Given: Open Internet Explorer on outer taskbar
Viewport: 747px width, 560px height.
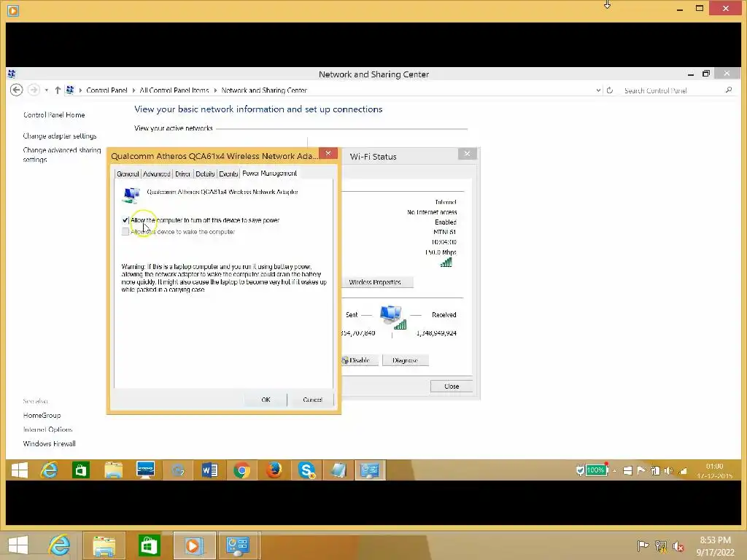Looking at the screenshot, I should [x=59, y=545].
